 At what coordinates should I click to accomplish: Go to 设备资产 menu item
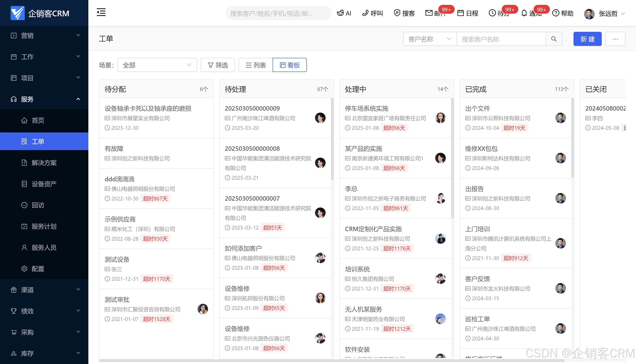(44, 184)
